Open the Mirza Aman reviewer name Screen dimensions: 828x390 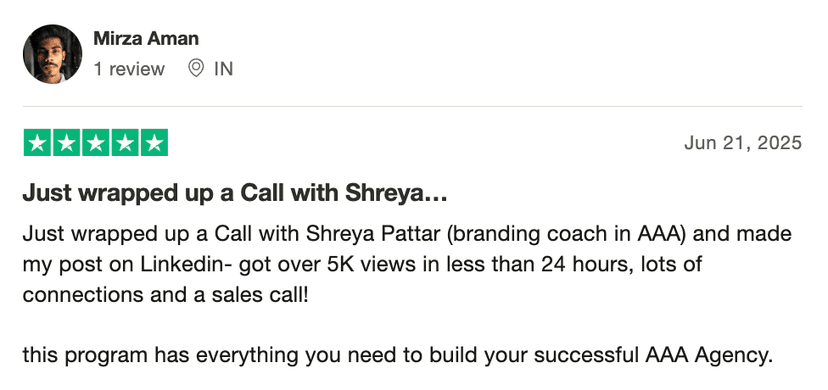tap(146, 39)
